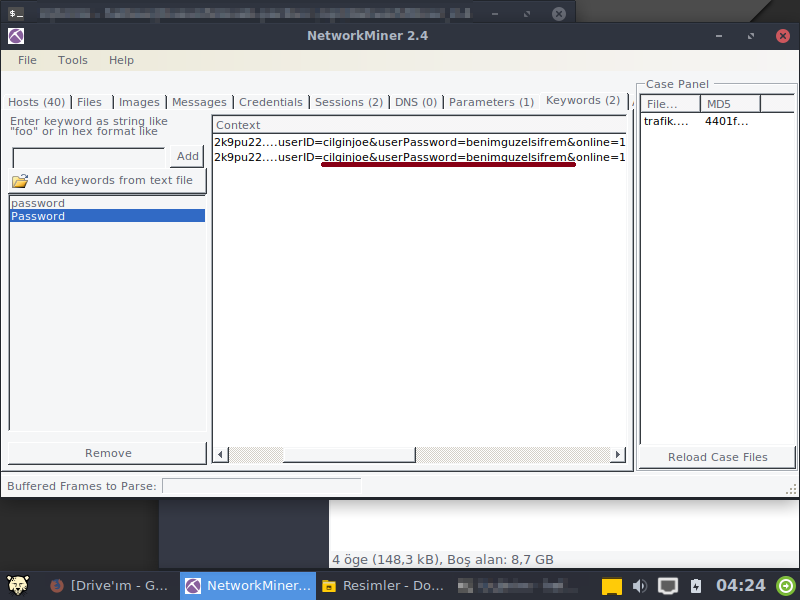The width and height of the screenshot is (800, 600).
Task: Click the yellow notes tray icon
Action: pyautogui.click(x=611, y=586)
